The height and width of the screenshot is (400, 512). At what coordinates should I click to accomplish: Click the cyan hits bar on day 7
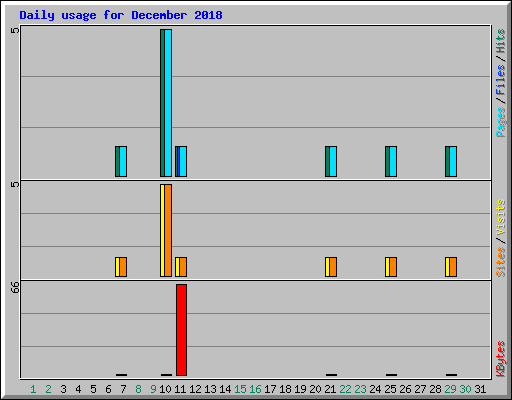coord(123,161)
